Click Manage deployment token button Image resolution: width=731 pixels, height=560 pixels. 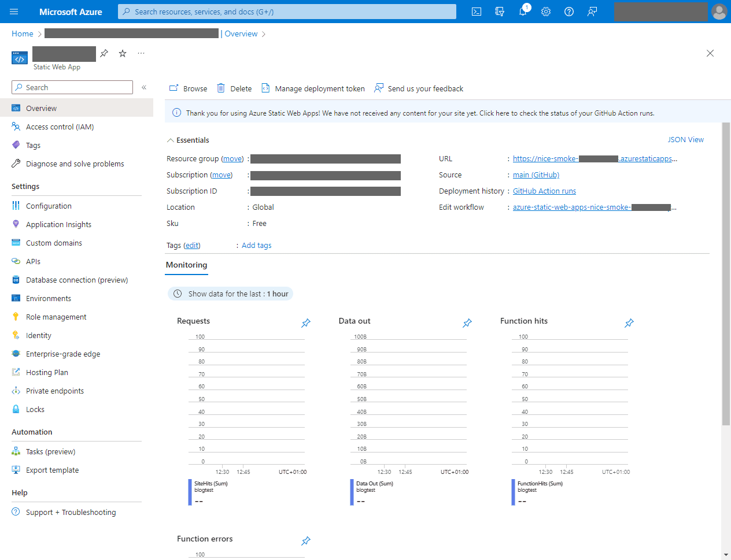[313, 88]
